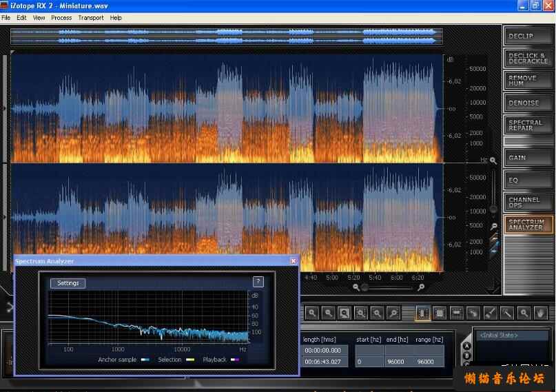Click the Playback legend color swatch
The height and width of the screenshot is (392, 556).
click(x=235, y=360)
